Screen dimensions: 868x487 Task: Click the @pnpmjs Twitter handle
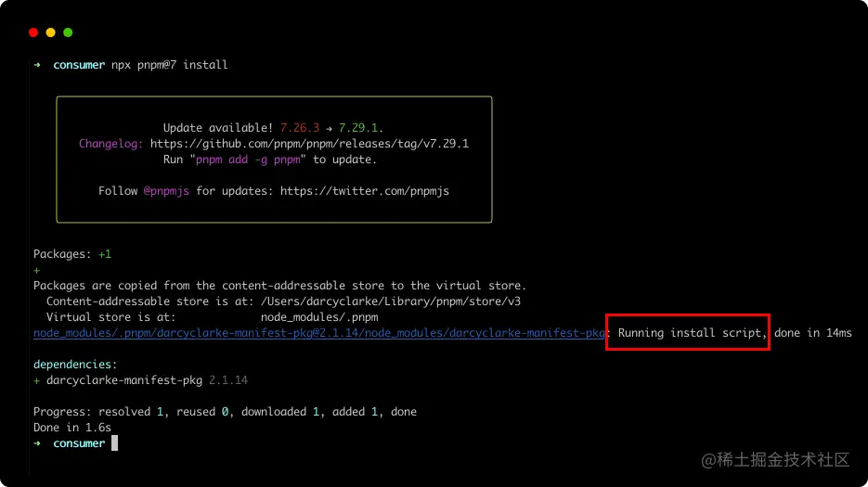[x=166, y=191]
